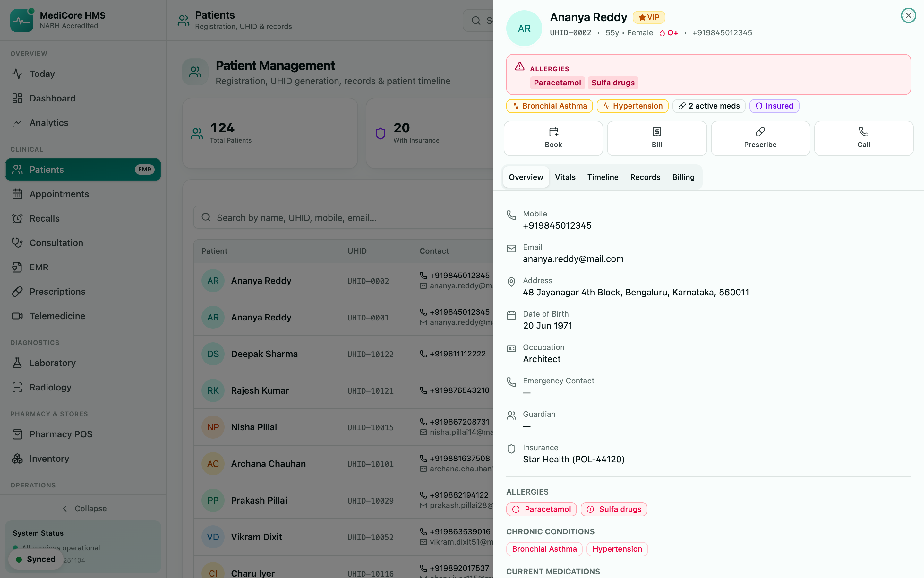Open Pharmacy POS in the sidebar
This screenshot has height=578, width=924.
click(83, 434)
